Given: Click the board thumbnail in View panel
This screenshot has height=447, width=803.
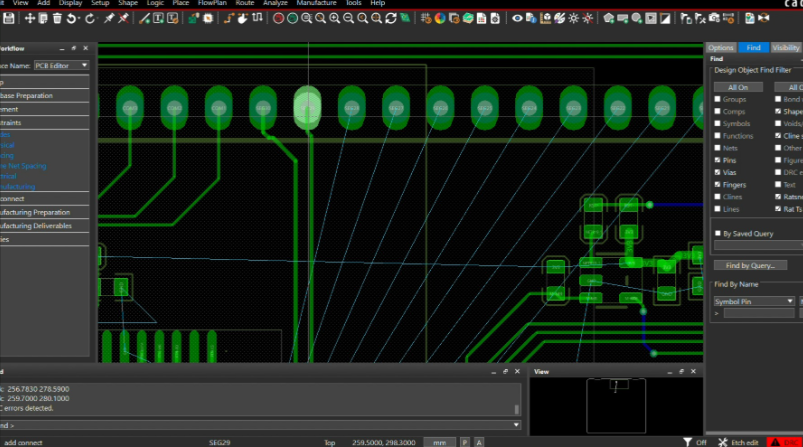Looking at the screenshot, I should click(x=616, y=406).
